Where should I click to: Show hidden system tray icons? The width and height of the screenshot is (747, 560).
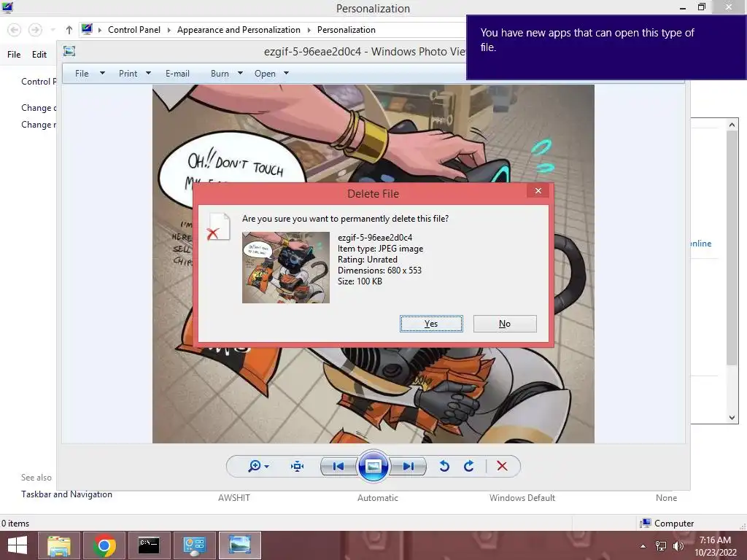(x=643, y=546)
